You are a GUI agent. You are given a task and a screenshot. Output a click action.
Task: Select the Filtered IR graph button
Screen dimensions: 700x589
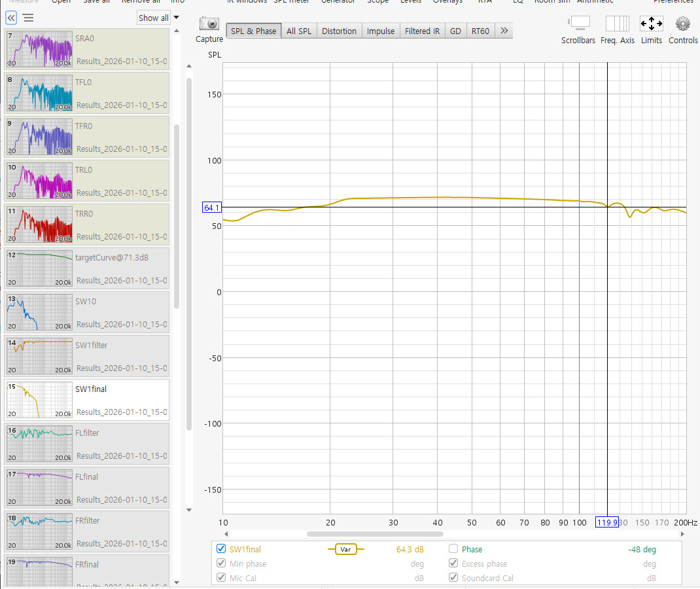[x=422, y=31]
